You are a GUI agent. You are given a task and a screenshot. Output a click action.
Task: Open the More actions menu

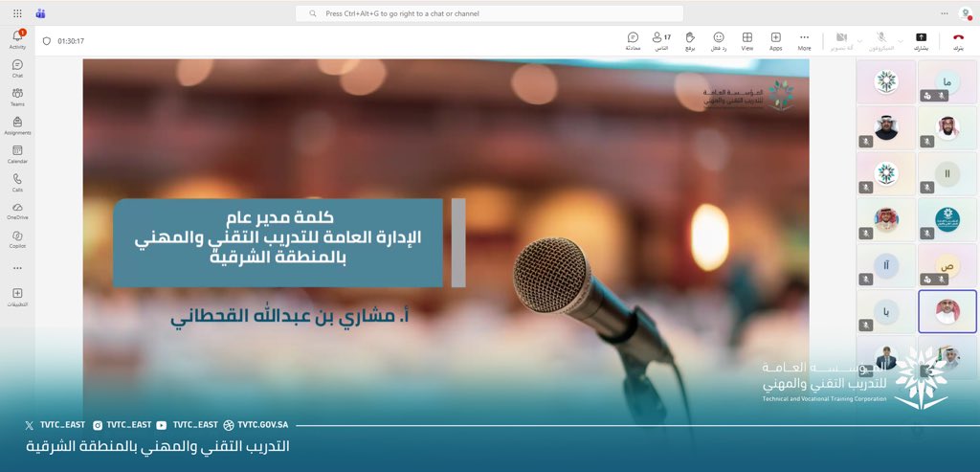point(804,41)
